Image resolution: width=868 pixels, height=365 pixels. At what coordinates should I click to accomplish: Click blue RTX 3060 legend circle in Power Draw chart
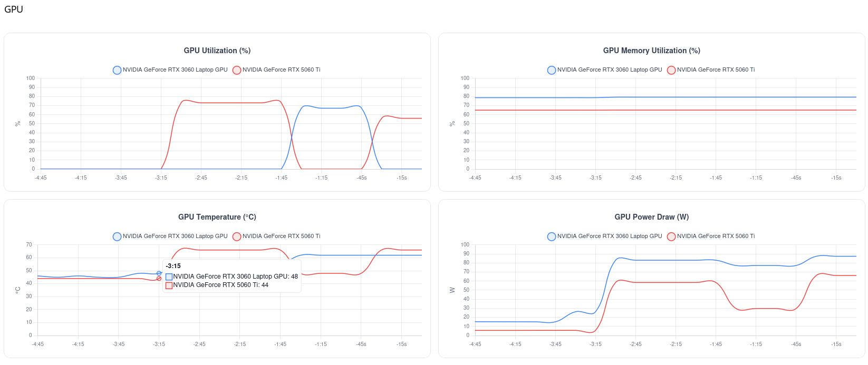click(552, 236)
